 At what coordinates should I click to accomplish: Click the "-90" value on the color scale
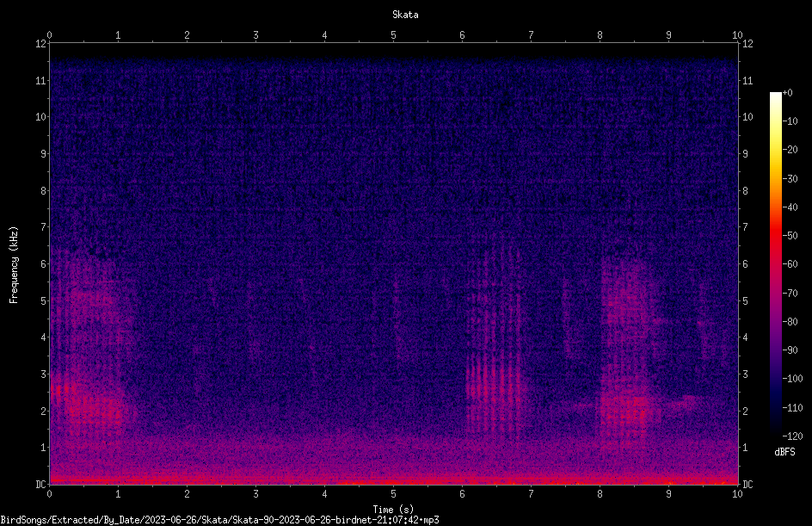790,350
